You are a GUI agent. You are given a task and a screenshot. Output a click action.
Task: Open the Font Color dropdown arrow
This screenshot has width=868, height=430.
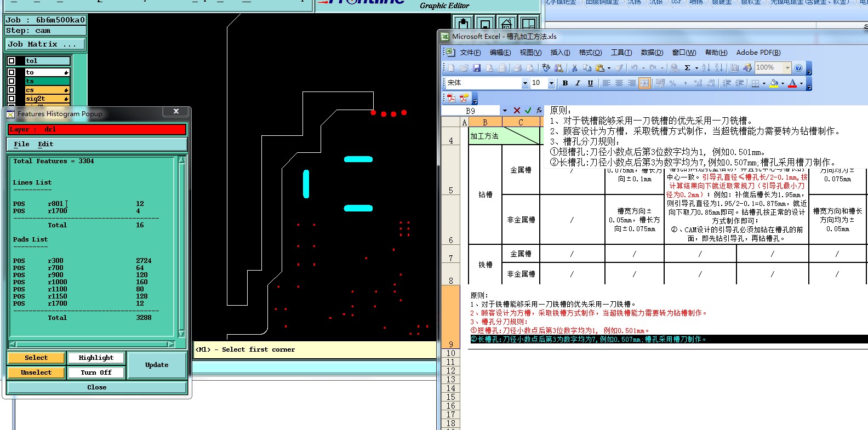(x=801, y=83)
